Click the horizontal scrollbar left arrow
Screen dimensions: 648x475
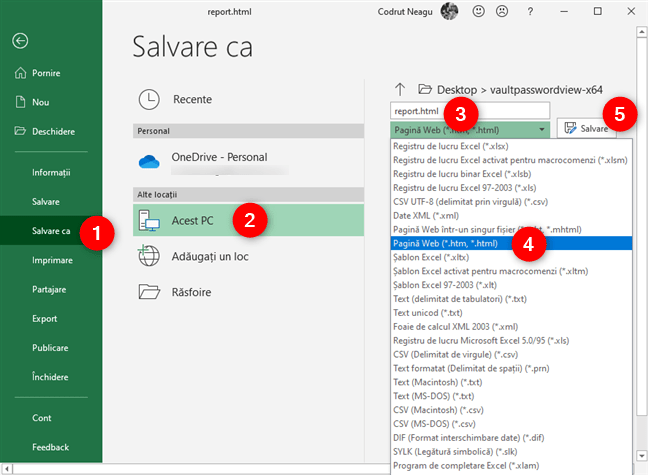pos(7,469)
